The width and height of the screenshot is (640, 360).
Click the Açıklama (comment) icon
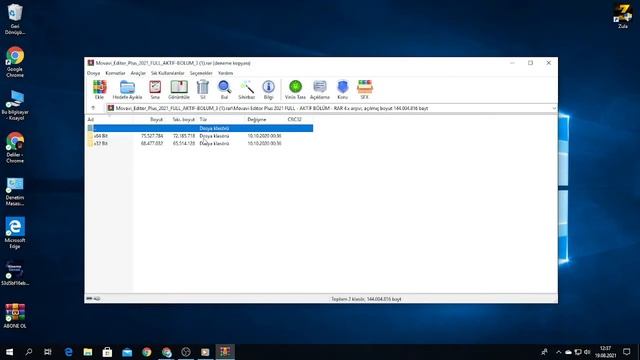pos(320,89)
